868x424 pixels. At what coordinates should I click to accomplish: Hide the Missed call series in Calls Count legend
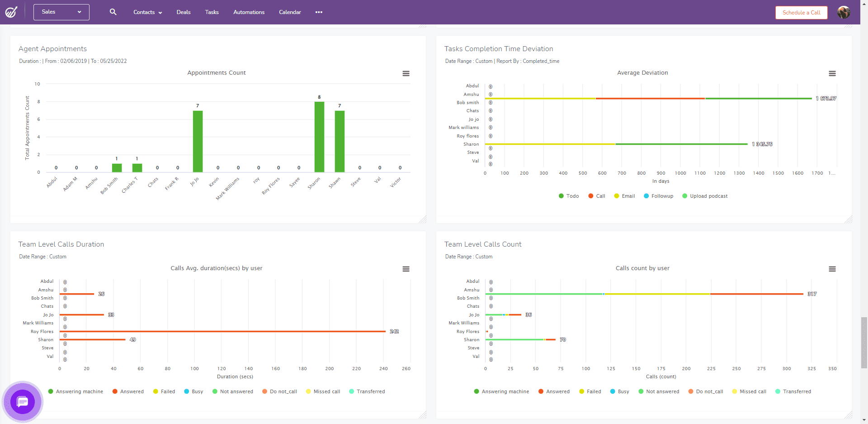click(749, 391)
